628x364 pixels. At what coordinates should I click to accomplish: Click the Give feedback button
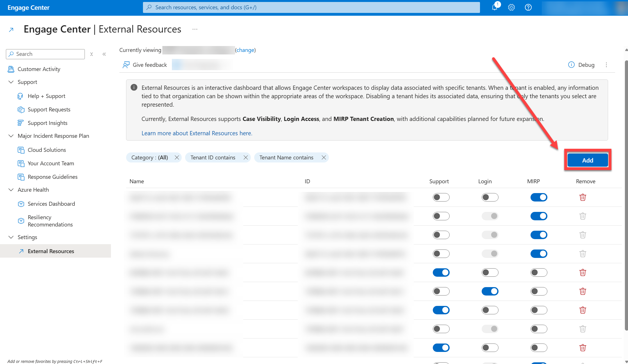point(145,65)
